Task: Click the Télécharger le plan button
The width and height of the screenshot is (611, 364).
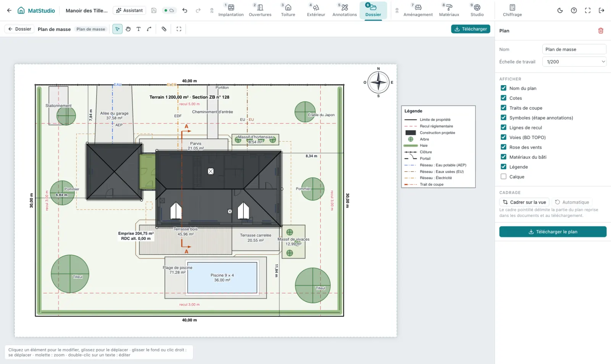Action: (553, 232)
